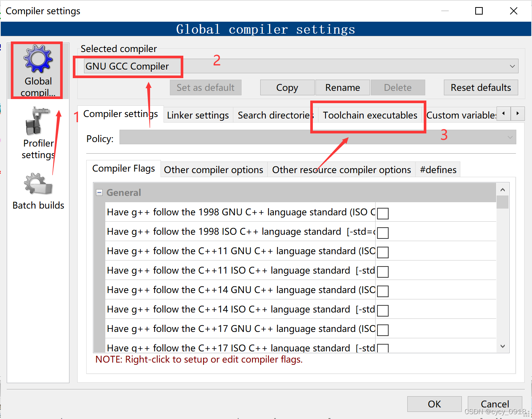Click the flags list scrollbar thumb
The height and width of the screenshot is (419, 532).
pyautogui.click(x=503, y=202)
